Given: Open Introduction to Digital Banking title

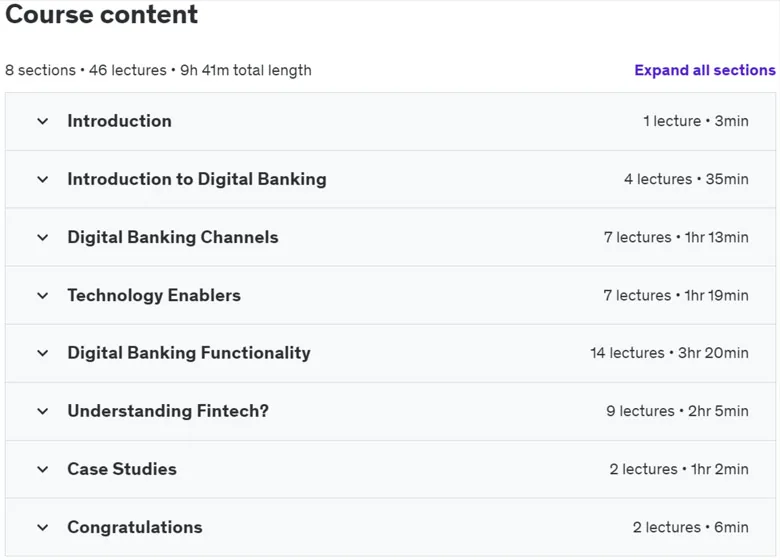Looking at the screenshot, I should [x=197, y=179].
